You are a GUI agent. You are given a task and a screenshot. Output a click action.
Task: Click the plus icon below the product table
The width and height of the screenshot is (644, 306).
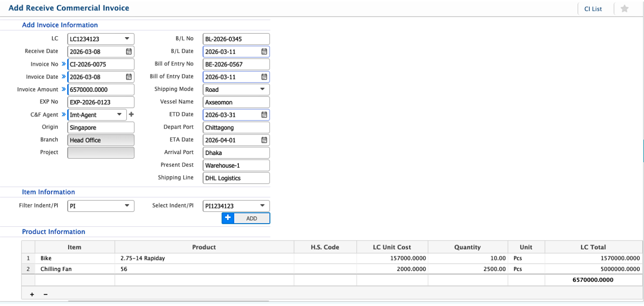(31, 294)
